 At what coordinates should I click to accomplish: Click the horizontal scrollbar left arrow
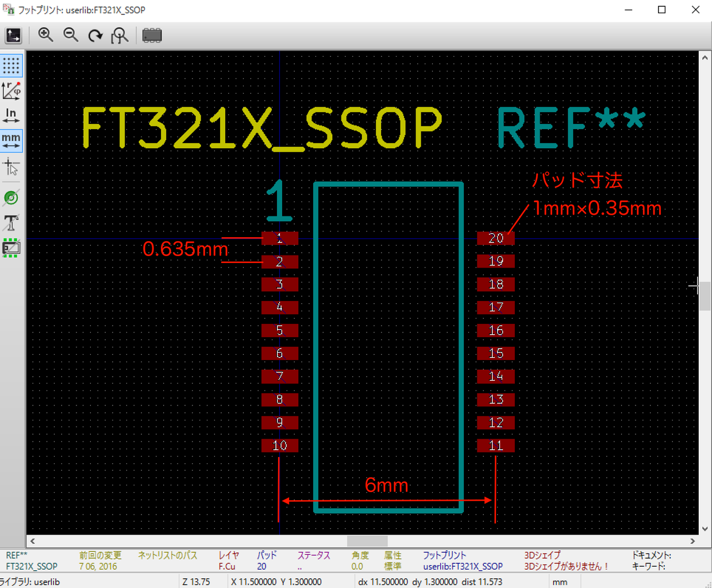click(x=33, y=541)
